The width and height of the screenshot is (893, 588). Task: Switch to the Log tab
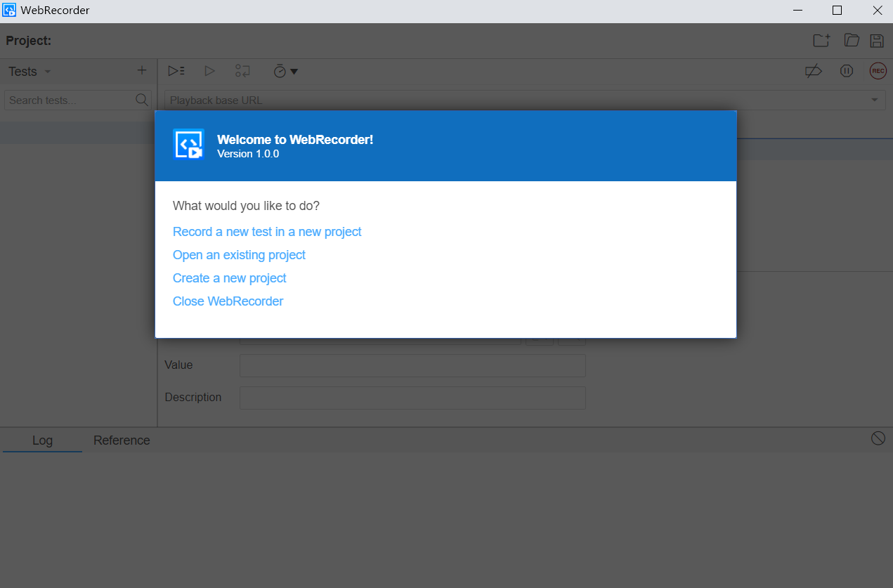click(x=42, y=440)
